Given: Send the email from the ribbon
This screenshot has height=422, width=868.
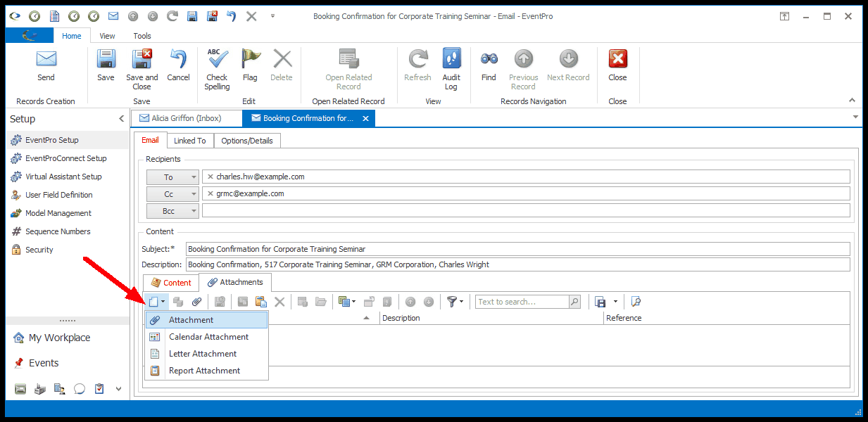Looking at the screenshot, I should [x=46, y=65].
